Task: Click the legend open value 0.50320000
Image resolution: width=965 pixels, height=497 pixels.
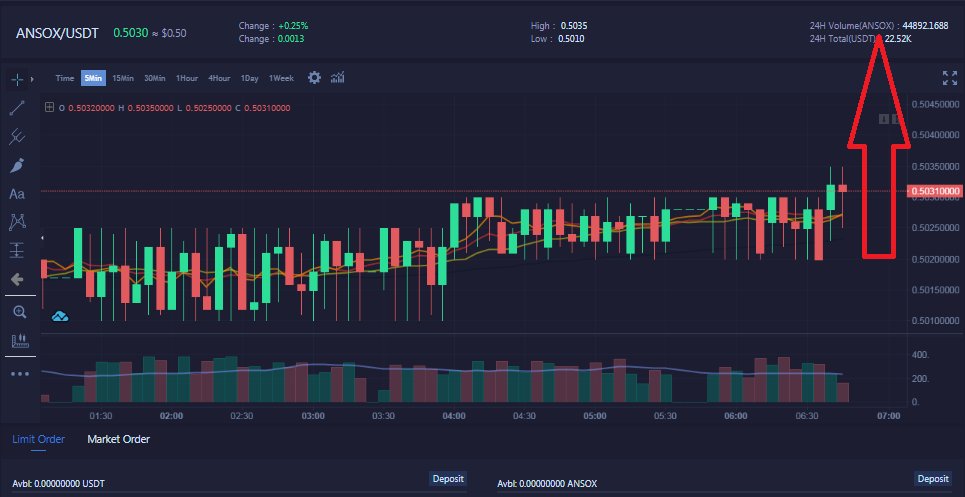Action: (x=91, y=108)
